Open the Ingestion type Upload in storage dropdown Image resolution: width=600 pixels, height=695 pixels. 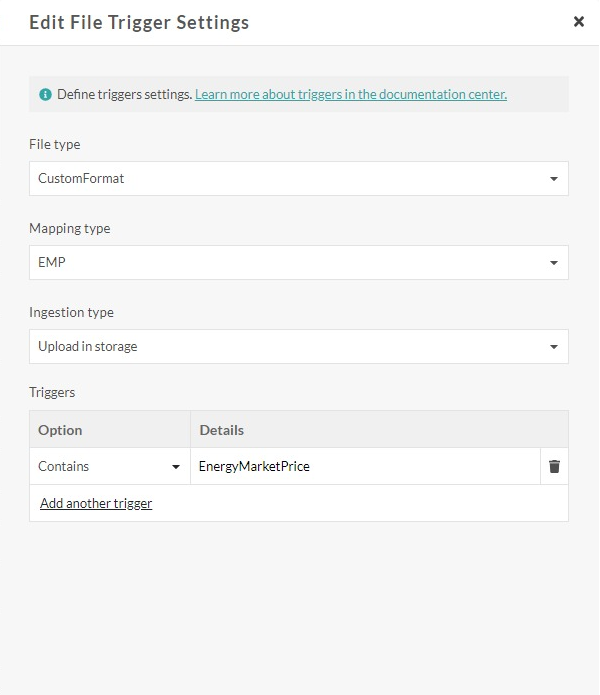click(290, 347)
